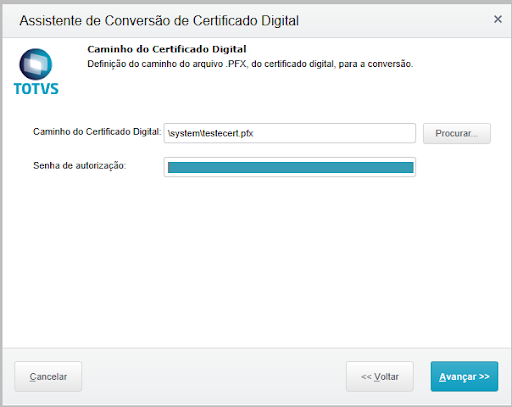512x407 pixels.
Task: Click the 'Definição do caminho do arquivo .PFX' description
Action: 250,64
